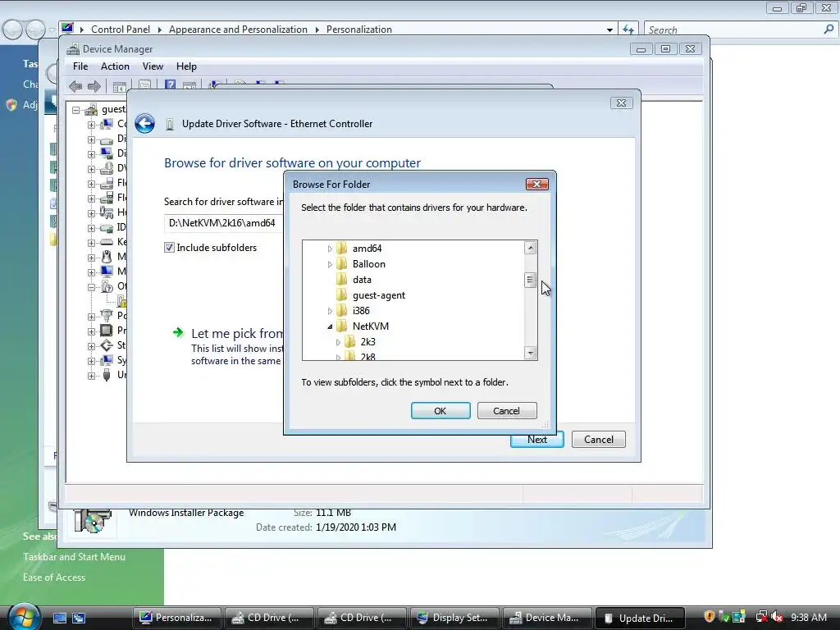Open the Help menu
This screenshot has width=840, height=630.
point(186,66)
